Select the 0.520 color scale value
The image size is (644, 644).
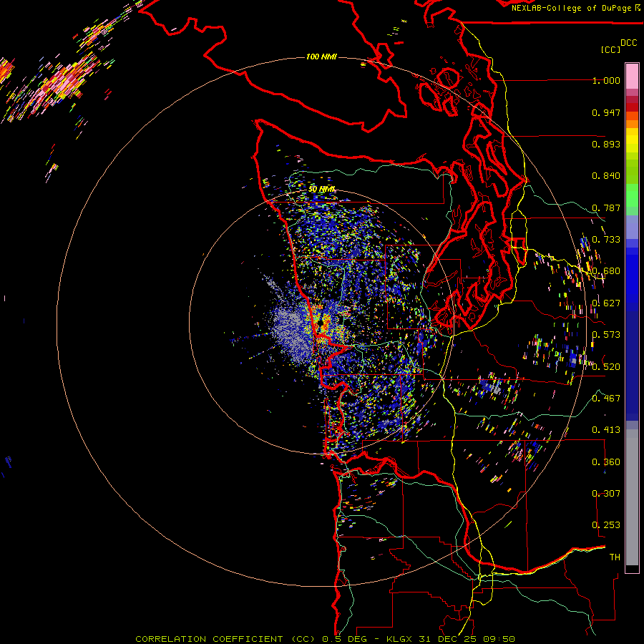(606, 366)
